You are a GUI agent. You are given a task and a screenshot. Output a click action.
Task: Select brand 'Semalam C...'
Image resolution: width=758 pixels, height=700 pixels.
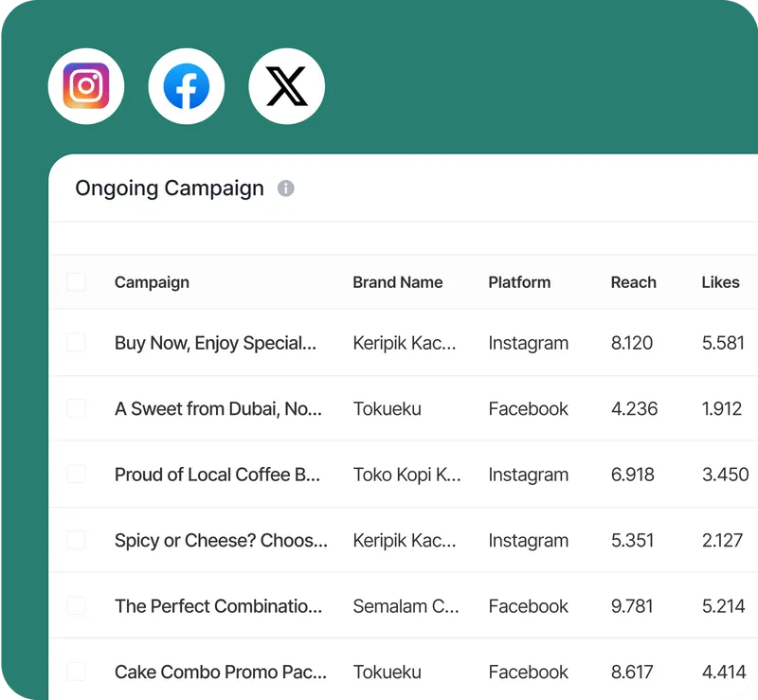coord(406,606)
